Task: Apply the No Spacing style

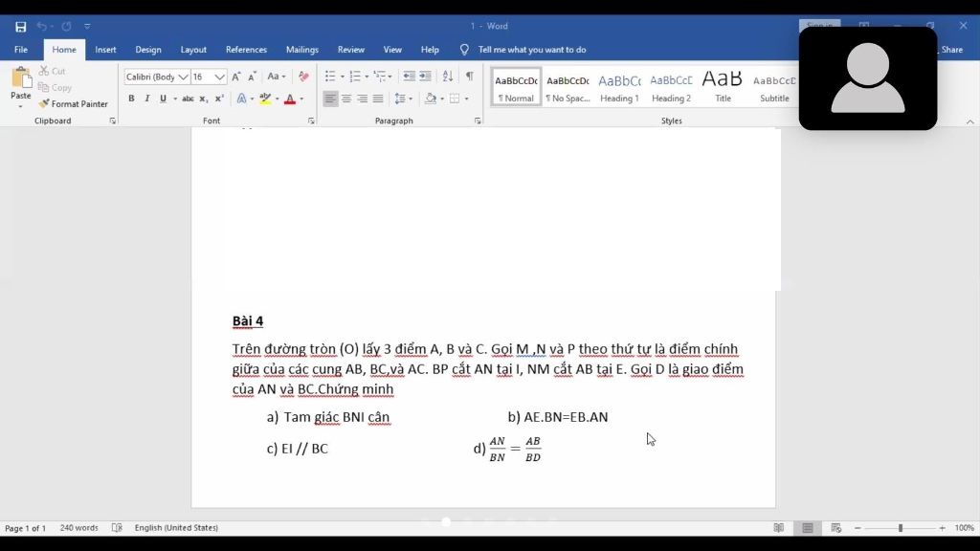Action: tap(568, 87)
